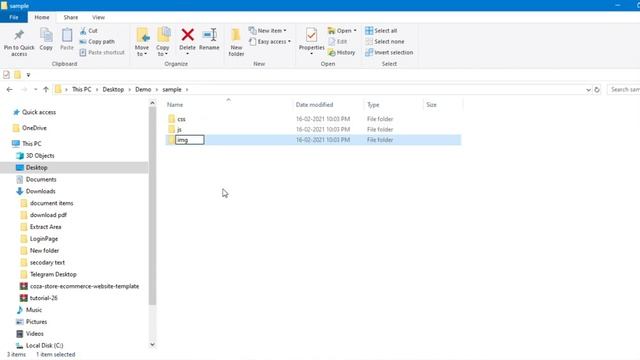The image size is (640, 360).
Task: Open coza-store-ecommerce-website-template item
Action: (84, 286)
